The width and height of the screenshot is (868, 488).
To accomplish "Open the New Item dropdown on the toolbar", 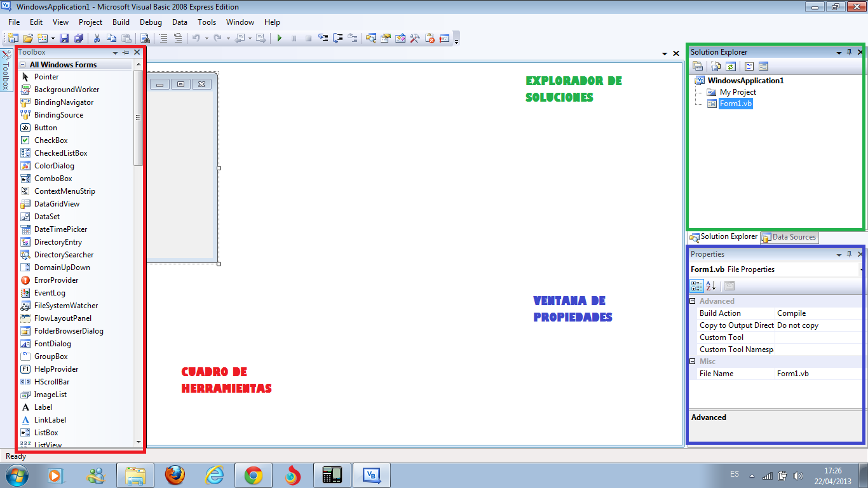I will [52, 38].
